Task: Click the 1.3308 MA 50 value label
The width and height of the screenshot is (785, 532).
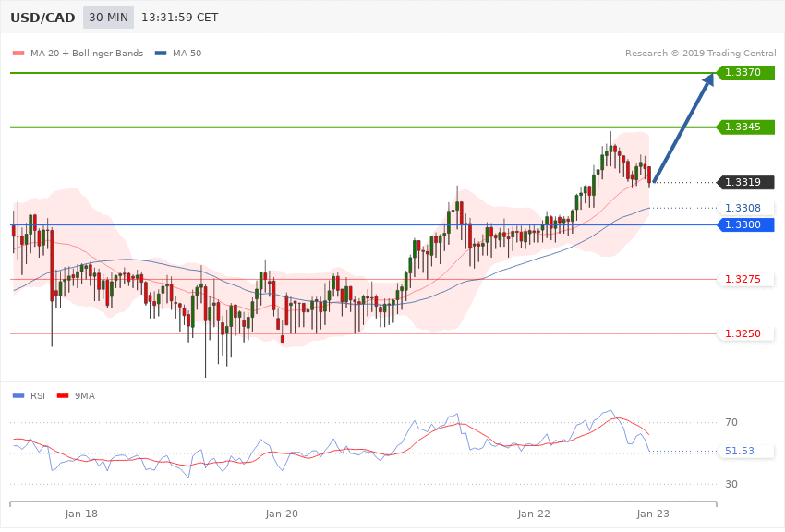Action: pyautogui.click(x=746, y=208)
